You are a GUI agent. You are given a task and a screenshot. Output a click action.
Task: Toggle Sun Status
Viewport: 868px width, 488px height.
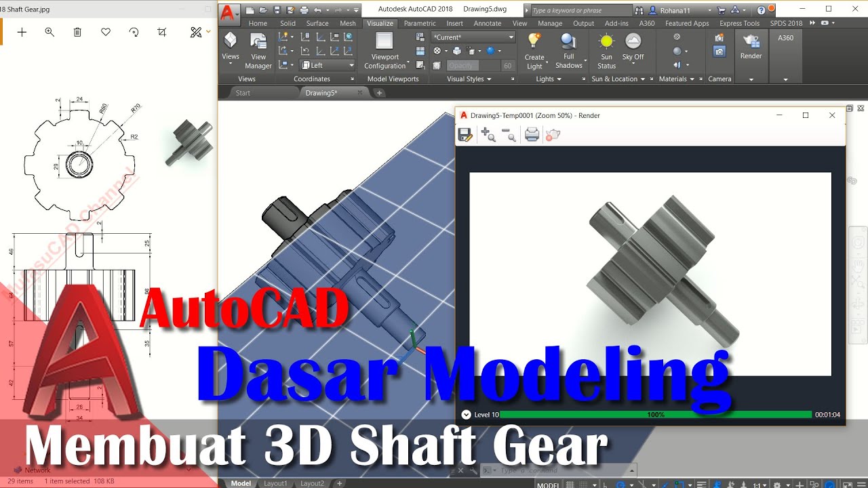coord(606,51)
